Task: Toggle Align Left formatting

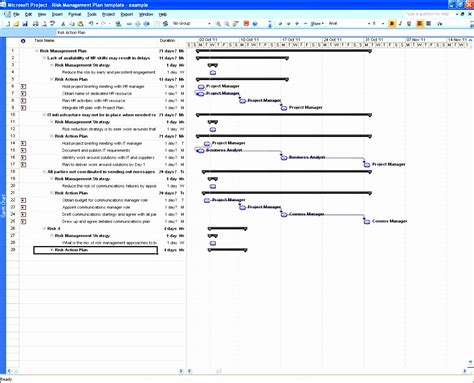Action: (x=420, y=24)
